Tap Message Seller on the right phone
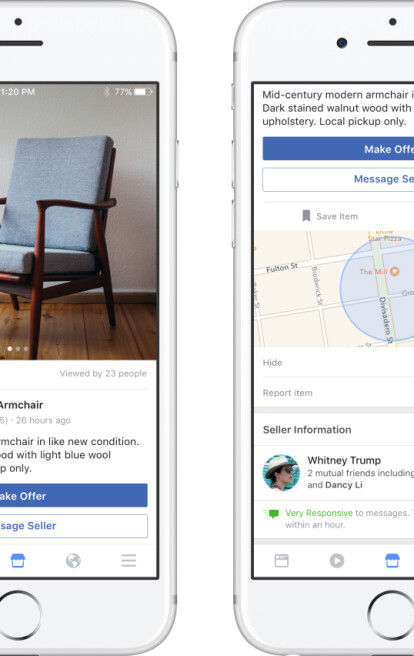The height and width of the screenshot is (656, 414). pyautogui.click(x=338, y=179)
